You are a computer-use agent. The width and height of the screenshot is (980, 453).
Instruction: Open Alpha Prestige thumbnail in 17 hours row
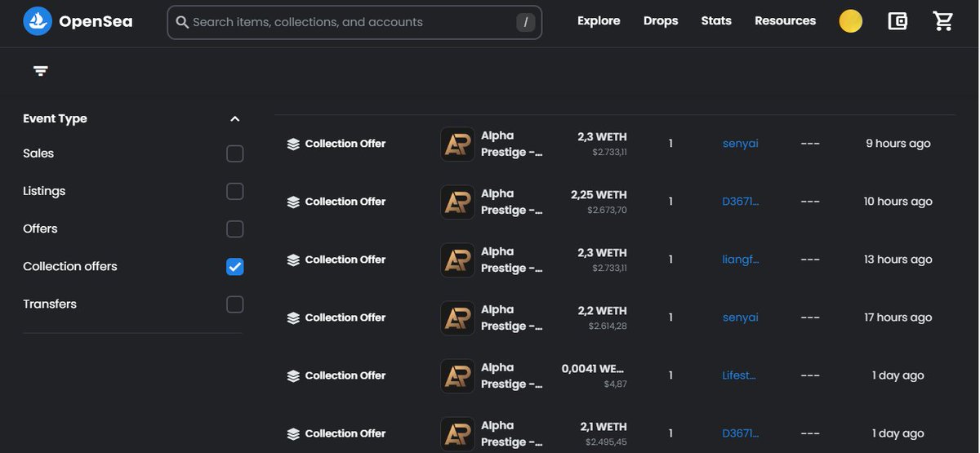pyautogui.click(x=457, y=318)
